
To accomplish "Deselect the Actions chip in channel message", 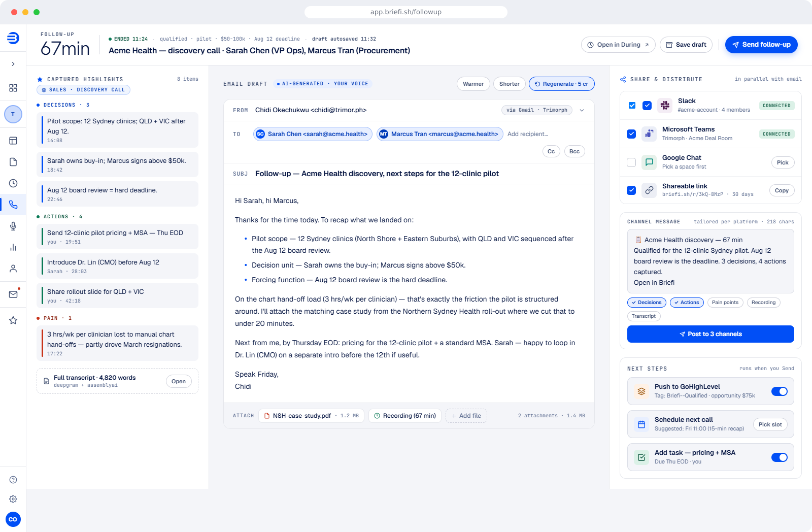I will (x=687, y=303).
